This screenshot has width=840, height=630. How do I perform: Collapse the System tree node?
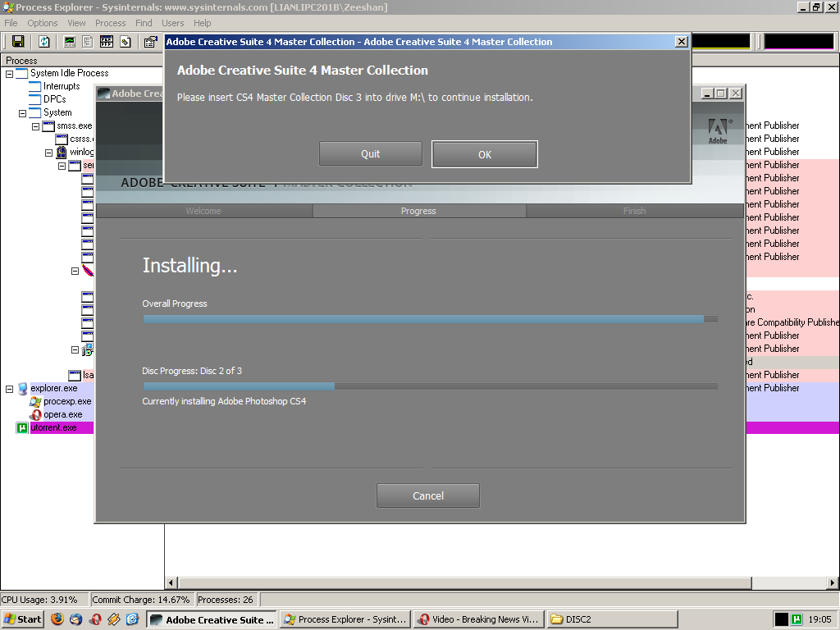[x=22, y=113]
